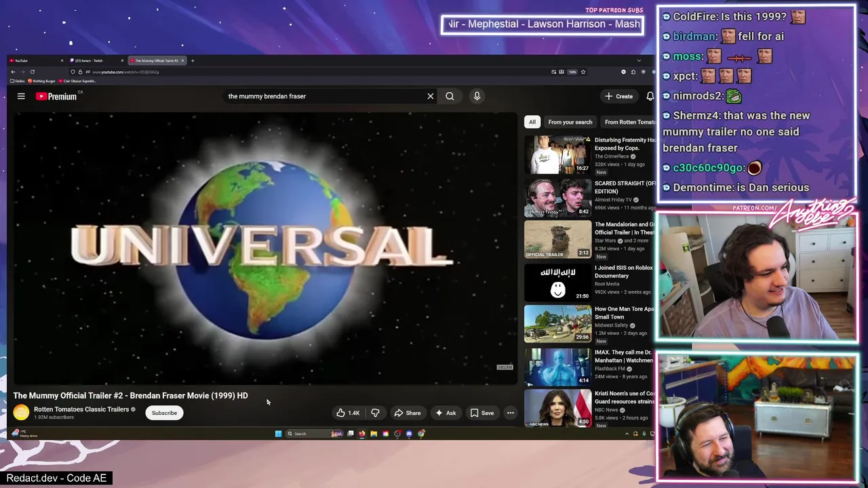Click the 1.92M subscribers text
868x488 pixels.
click(54, 418)
